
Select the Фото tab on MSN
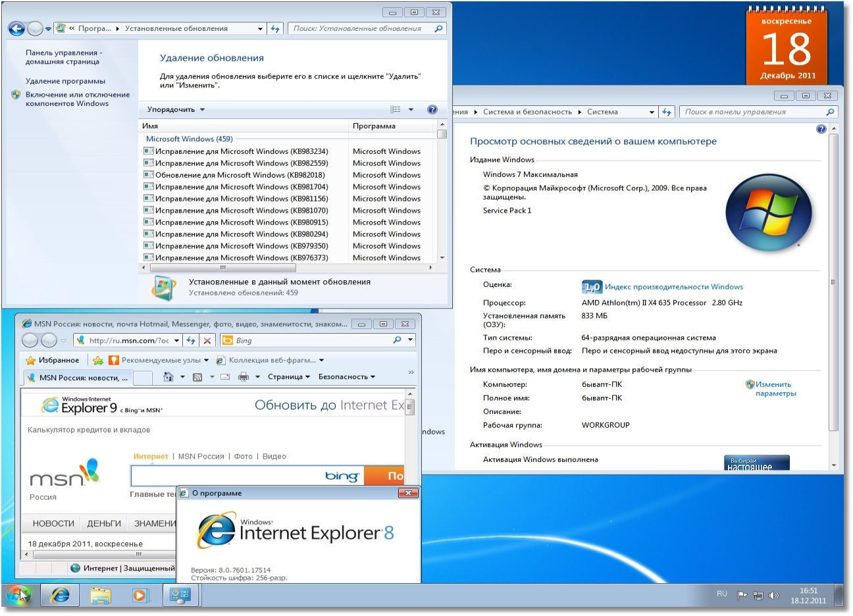pyautogui.click(x=243, y=456)
